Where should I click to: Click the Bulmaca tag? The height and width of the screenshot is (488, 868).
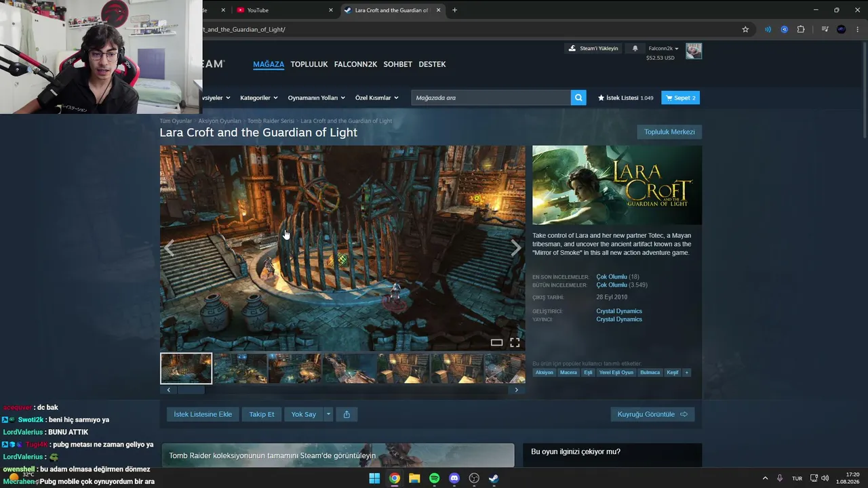(x=650, y=372)
